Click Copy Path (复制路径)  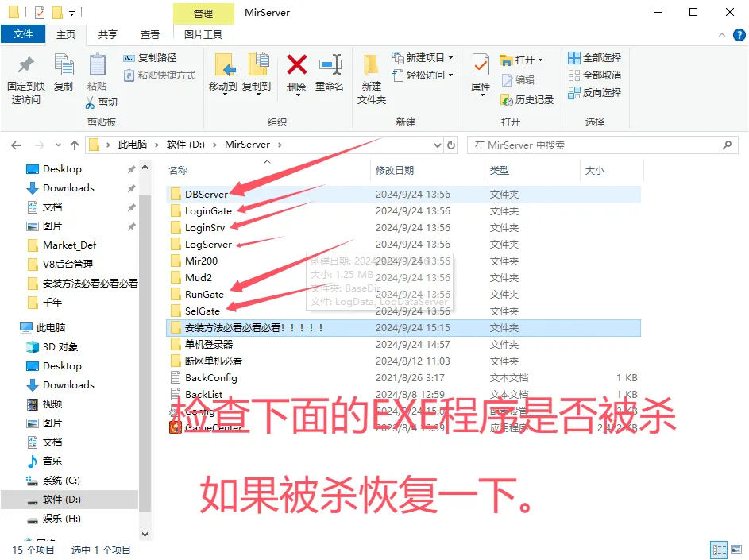[150, 58]
